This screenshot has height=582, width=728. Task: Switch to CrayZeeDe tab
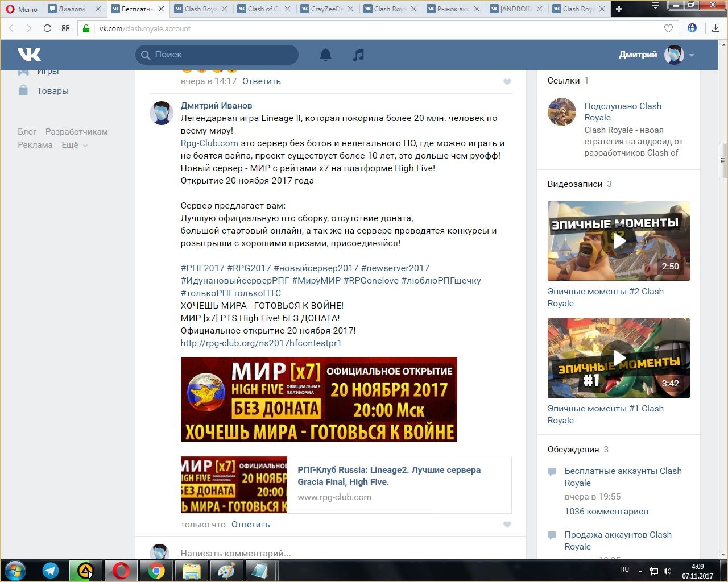(326, 9)
